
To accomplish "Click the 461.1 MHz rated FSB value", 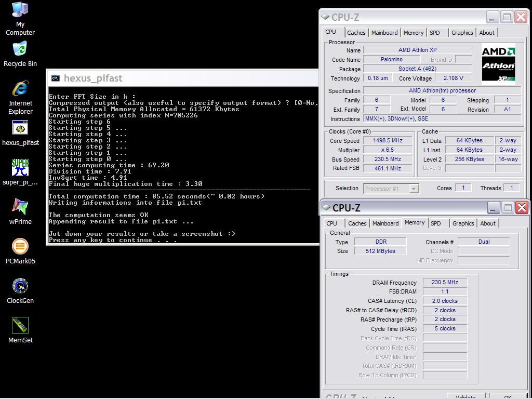I will click(x=388, y=168).
